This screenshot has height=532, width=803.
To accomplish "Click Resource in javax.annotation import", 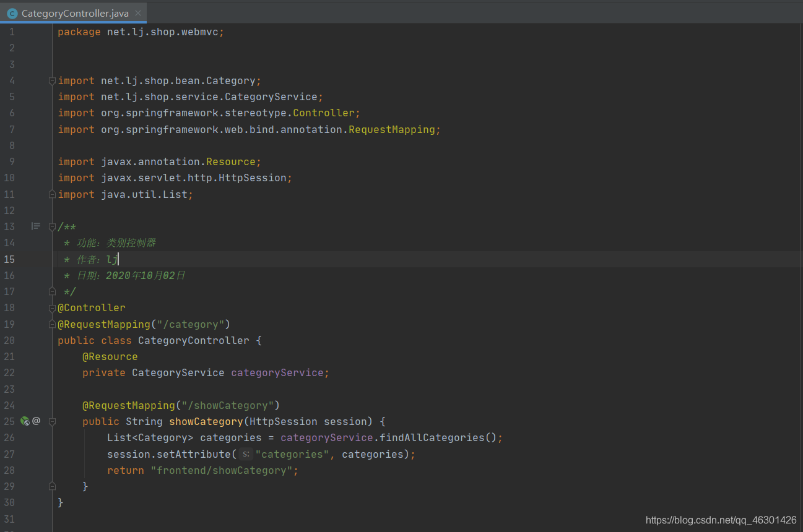I will [x=231, y=161].
